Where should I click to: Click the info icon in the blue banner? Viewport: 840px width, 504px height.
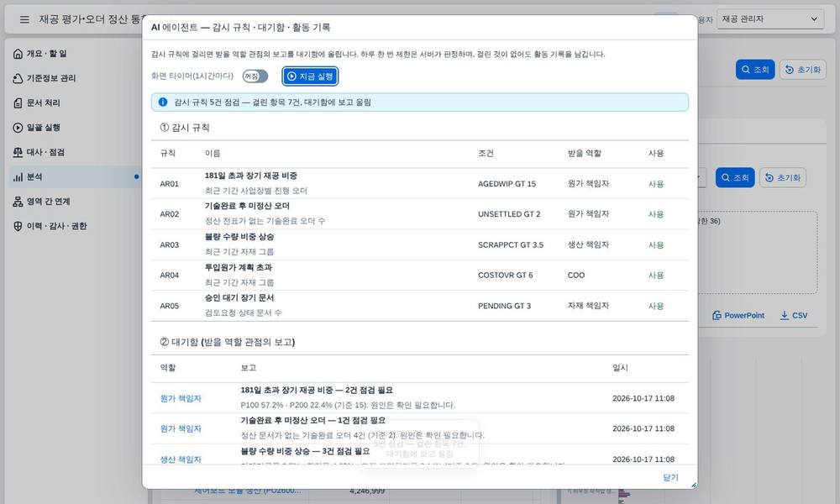tap(163, 102)
